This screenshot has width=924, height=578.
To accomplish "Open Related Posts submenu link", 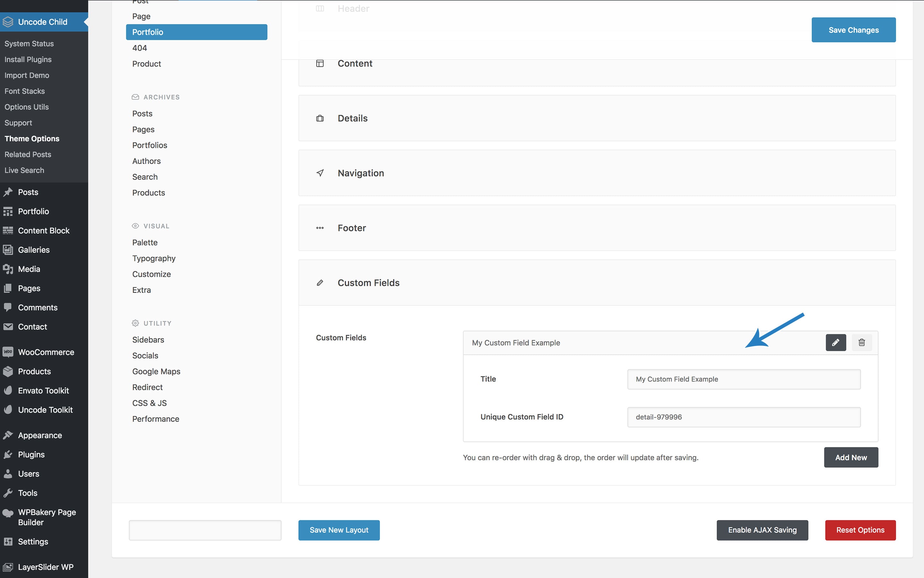I will [28, 154].
